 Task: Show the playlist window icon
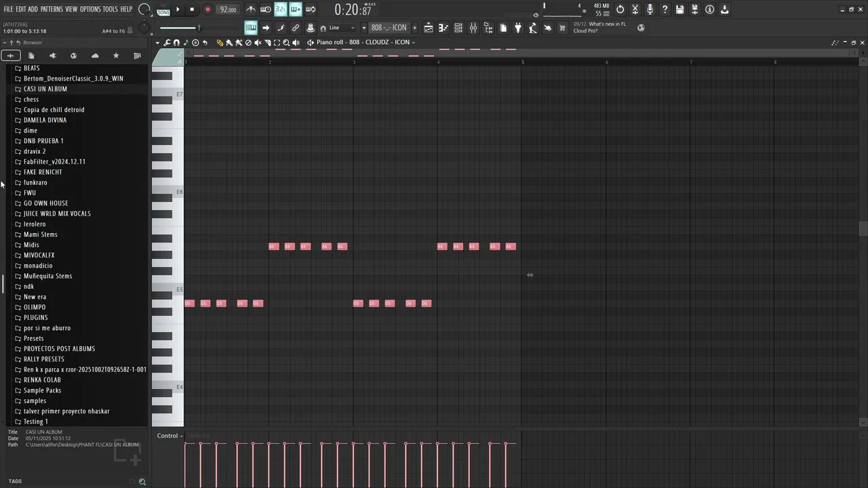[x=429, y=28]
